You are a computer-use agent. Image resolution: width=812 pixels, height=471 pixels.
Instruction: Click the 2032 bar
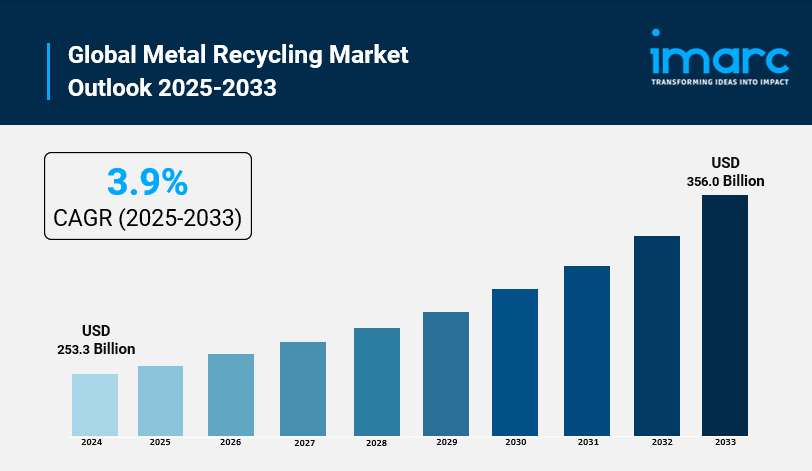pos(656,335)
